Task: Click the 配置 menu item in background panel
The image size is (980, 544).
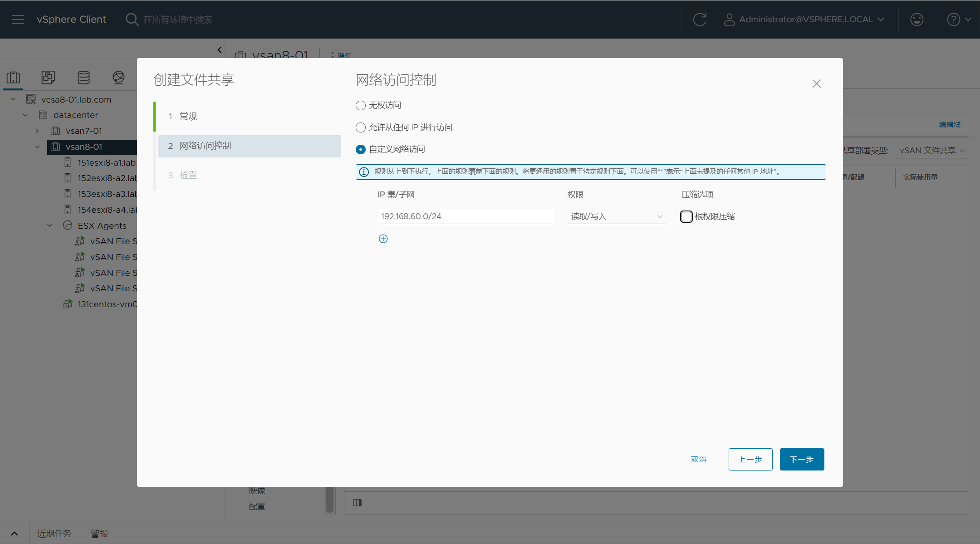Action: 257,506
